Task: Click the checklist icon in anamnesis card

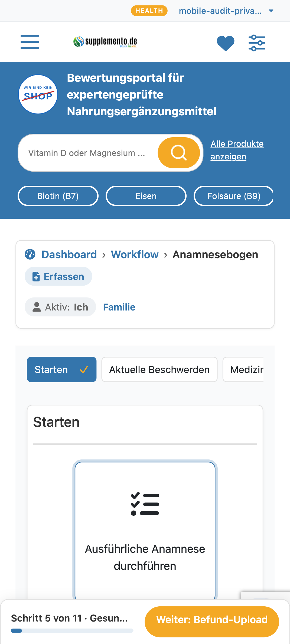Action: pos(145,504)
